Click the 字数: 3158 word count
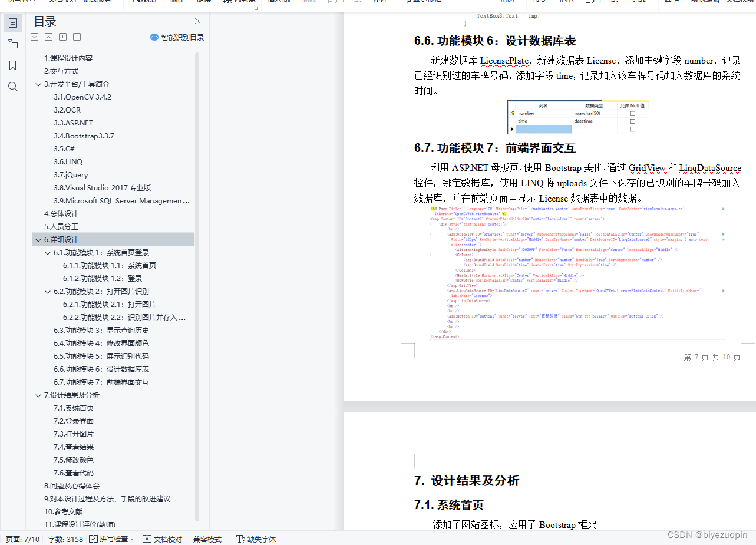756x545 pixels. pyautogui.click(x=65, y=539)
